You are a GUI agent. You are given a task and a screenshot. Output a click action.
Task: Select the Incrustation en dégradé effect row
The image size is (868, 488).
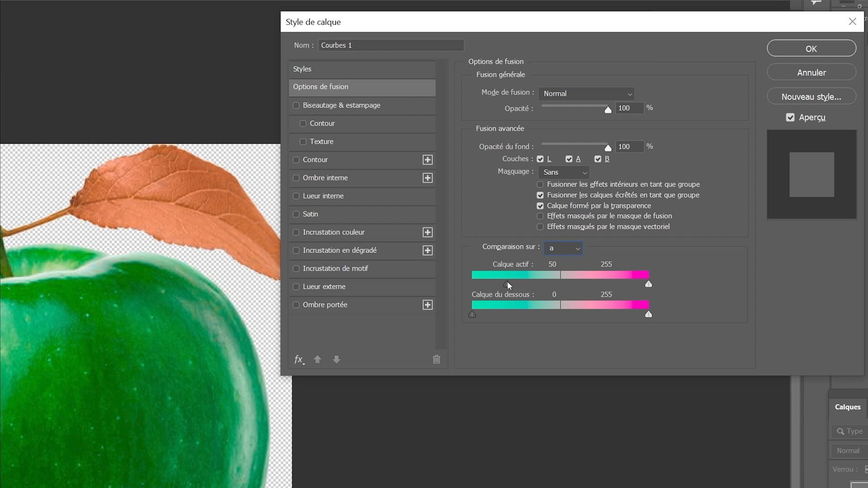pyautogui.click(x=362, y=250)
